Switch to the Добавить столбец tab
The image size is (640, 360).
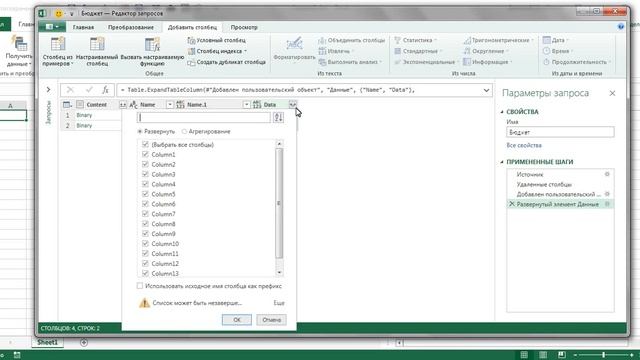[x=192, y=27]
